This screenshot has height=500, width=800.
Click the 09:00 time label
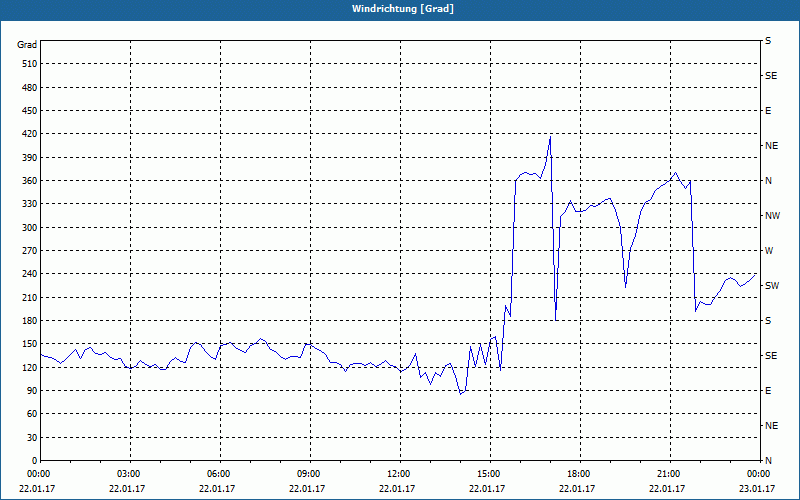tap(308, 474)
